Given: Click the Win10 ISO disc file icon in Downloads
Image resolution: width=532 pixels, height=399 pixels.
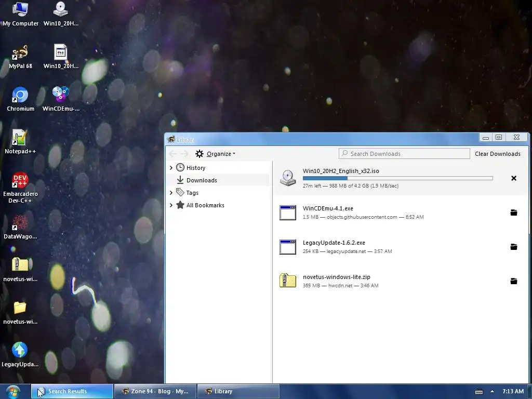Looking at the screenshot, I should [x=288, y=178].
